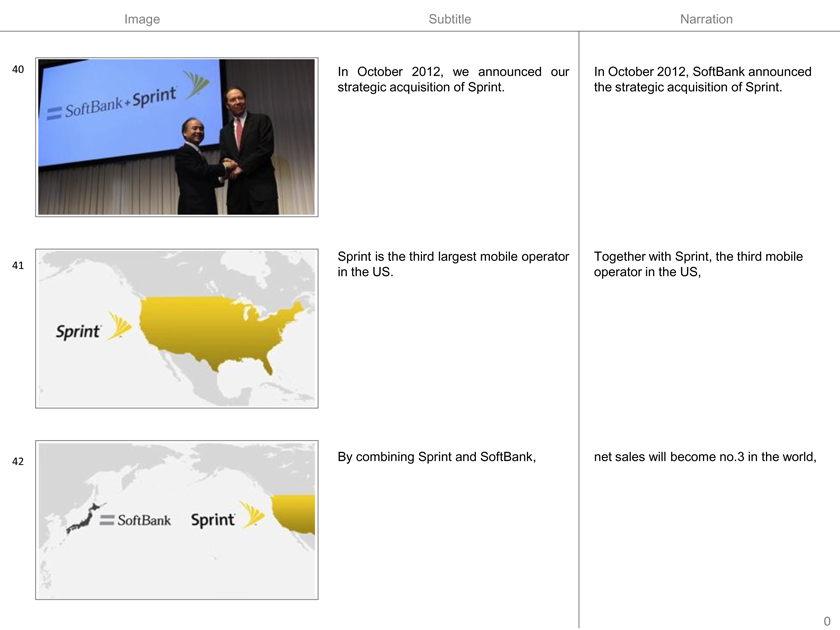Click the Image column header
Viewport: 840px width, 630px height.
click(x=142, y=19)
